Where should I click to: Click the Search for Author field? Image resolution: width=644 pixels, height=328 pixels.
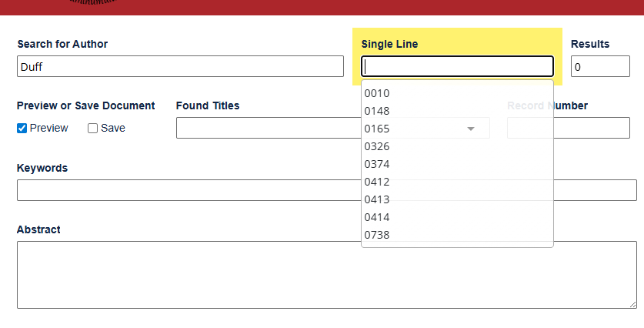pyautogui.click(x=180, y=66)
